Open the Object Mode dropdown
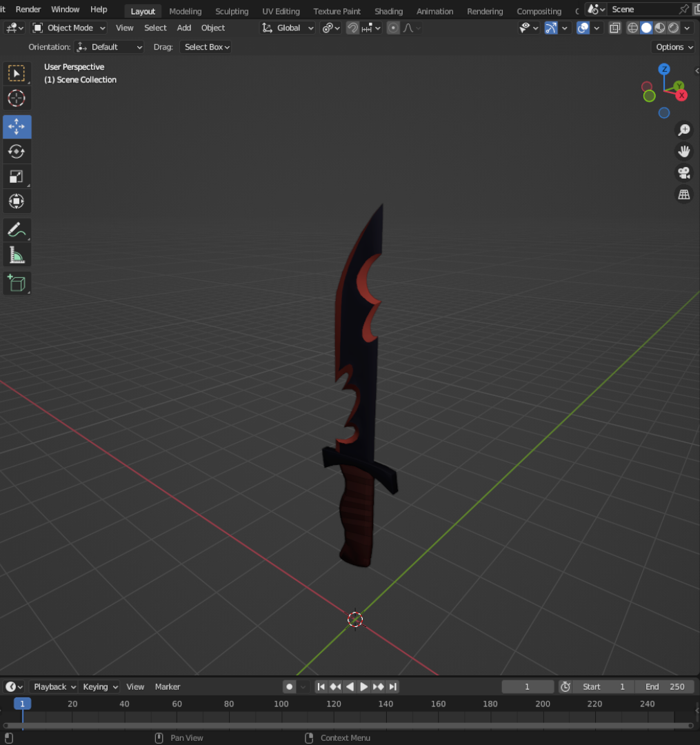This screenshot has width=700, height=745. click(x=69, y=28)
